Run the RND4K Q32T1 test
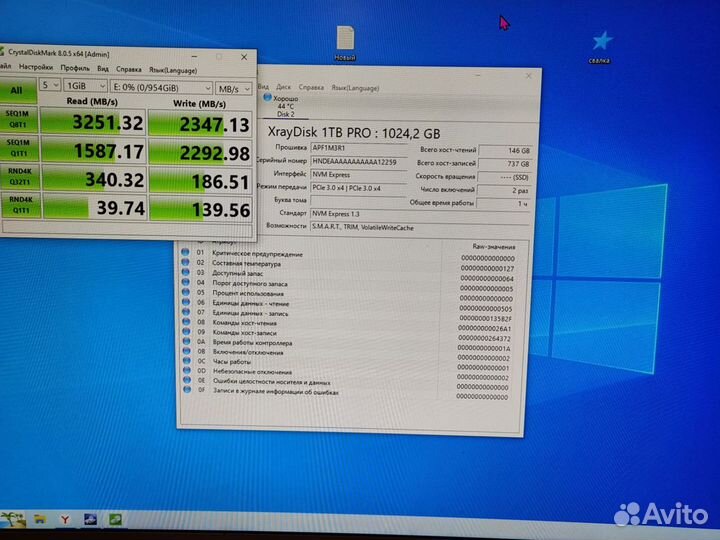The width and height of the screenshot is (720, 540). click(x=20, y=176)
